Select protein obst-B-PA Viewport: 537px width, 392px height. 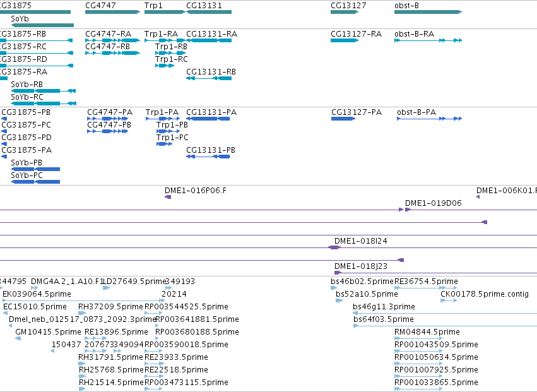(430, 119)
